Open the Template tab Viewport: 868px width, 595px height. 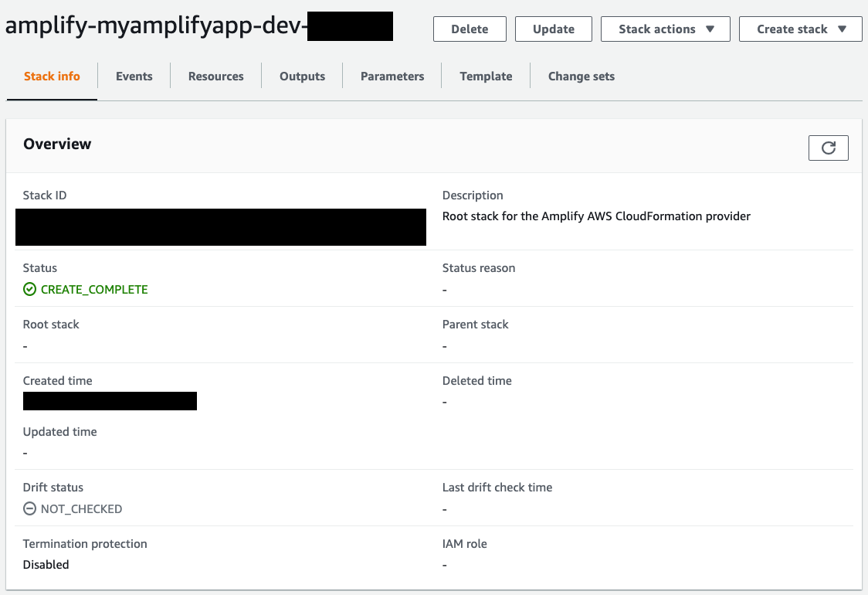point(486,76)
